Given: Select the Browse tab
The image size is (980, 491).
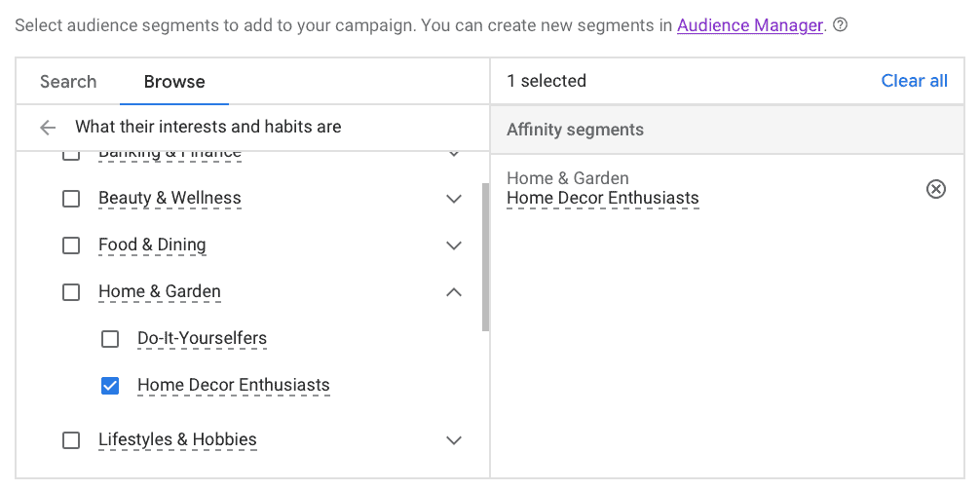Looking at the screenshot, I should [x=174, y=82].
